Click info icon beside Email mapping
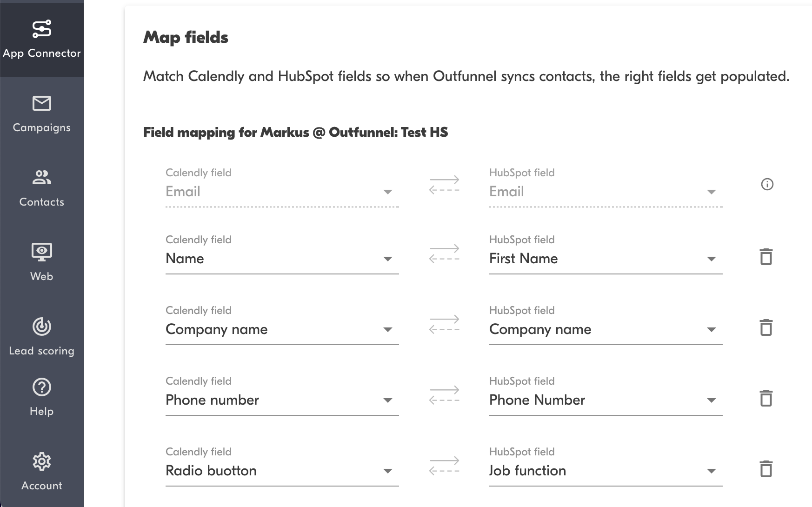This screenshot has width=812, height=507. click(x=767, y=184)
